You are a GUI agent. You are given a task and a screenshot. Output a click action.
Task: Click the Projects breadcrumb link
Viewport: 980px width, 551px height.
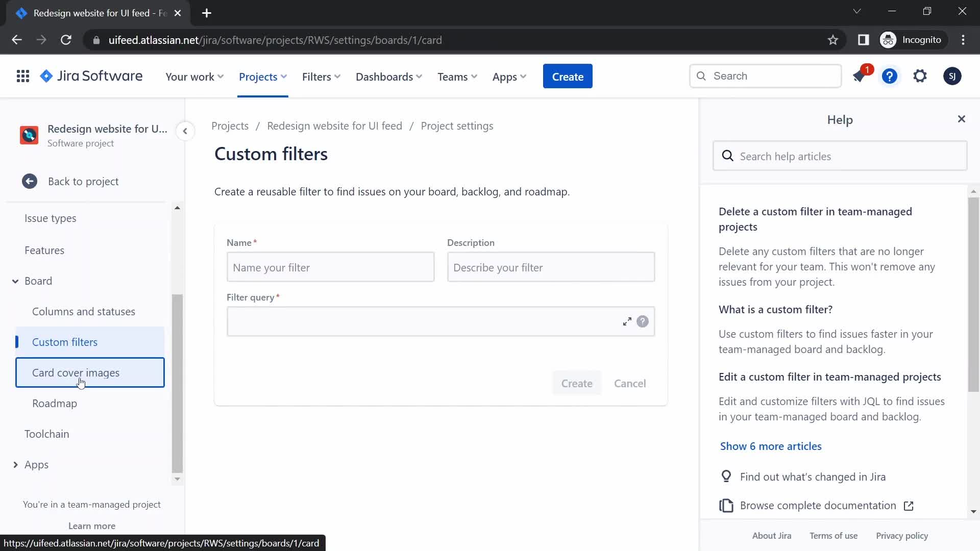pos(230,126)
